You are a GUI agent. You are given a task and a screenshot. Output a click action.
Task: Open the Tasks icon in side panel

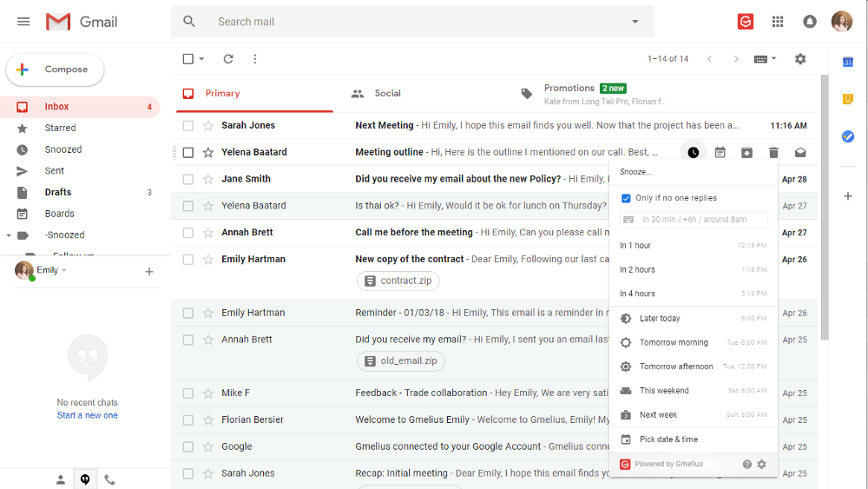click(x=848, y=136)
